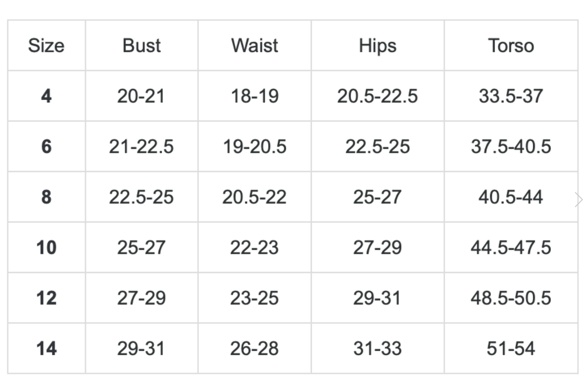Select the 51-54 torso cell

tap(511, 348)
